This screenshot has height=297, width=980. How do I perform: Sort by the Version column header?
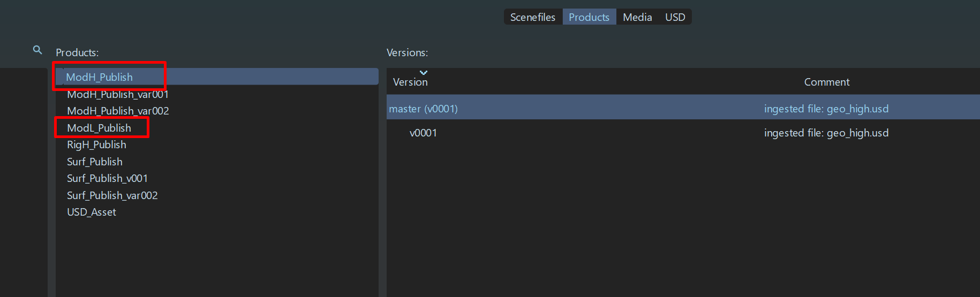(x=410, y=82)
